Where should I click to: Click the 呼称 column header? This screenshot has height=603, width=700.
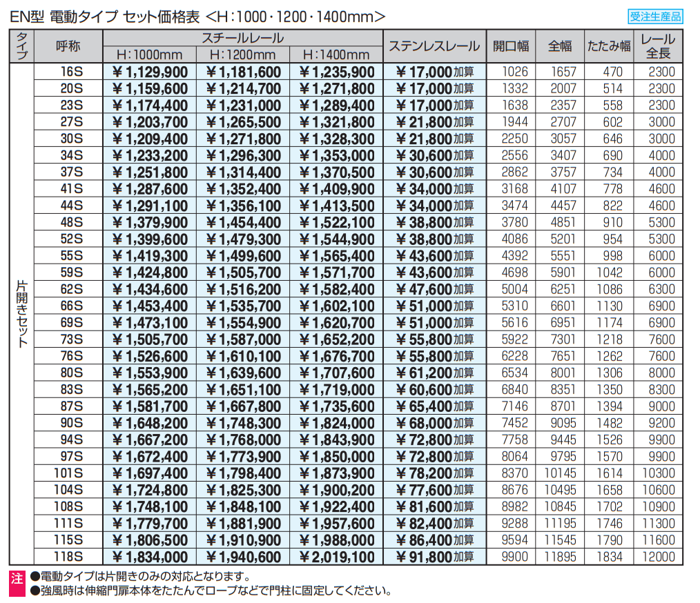[x=68, y=47]
